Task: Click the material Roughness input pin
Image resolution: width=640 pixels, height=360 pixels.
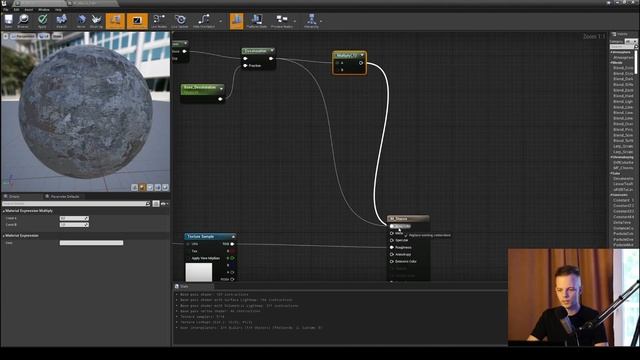Action: coord(391,247)
